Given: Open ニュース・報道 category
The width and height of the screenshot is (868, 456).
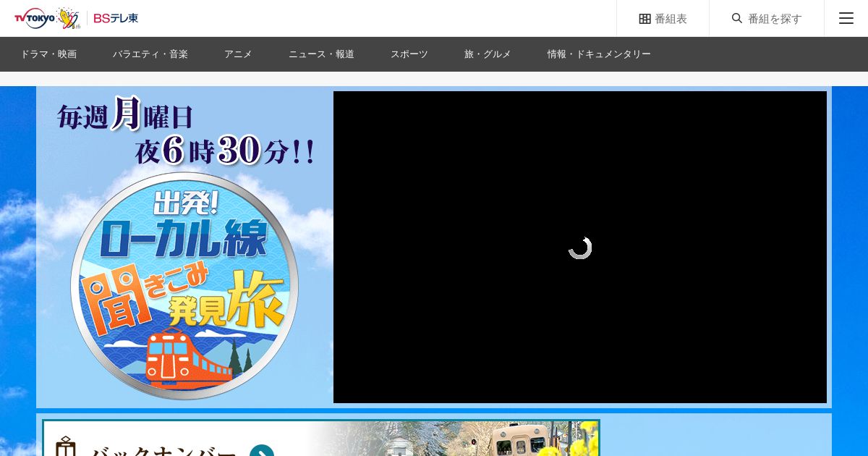Looking at the screenshot, I should (321, 54).
